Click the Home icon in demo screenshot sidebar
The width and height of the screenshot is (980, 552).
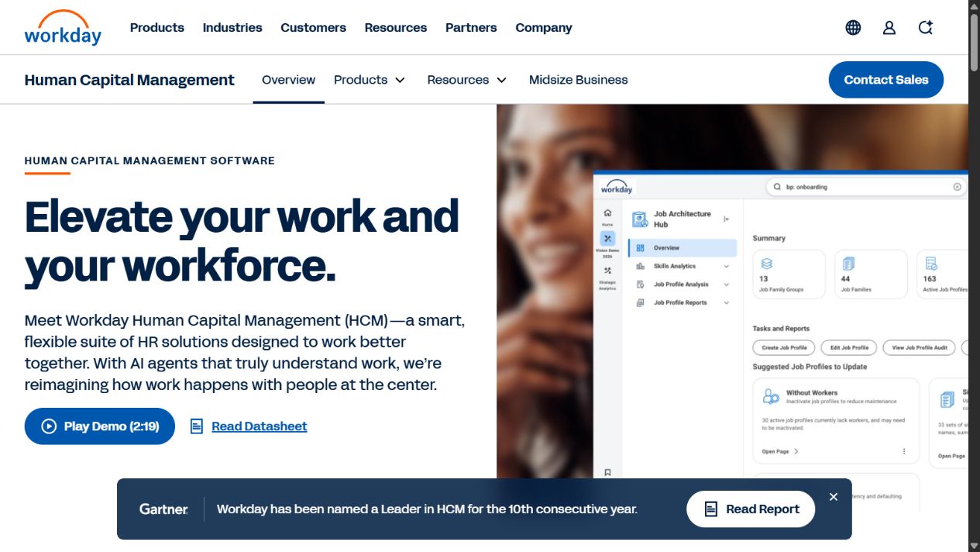tap(607, 213)
